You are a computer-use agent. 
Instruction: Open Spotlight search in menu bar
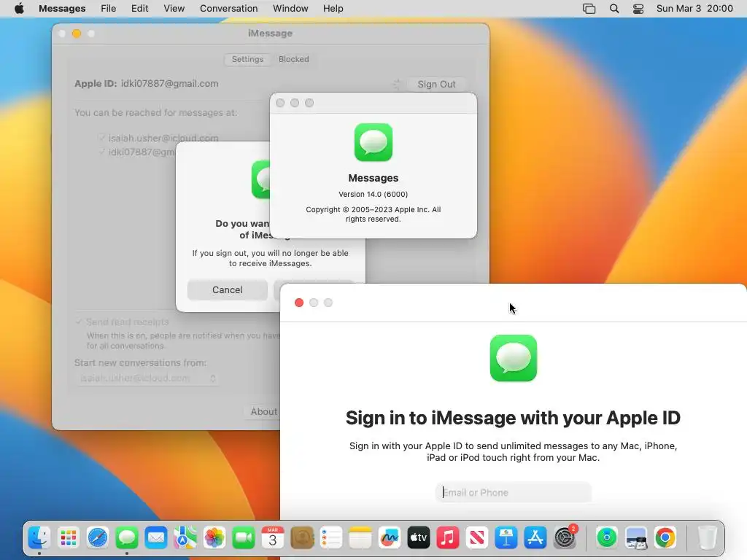(x=614, y=9)
